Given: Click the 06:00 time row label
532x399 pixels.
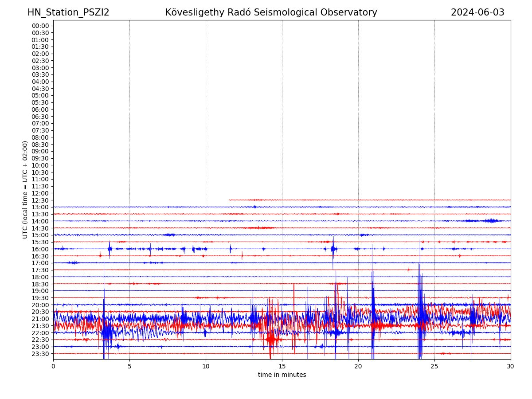Looking at the screenshot, I should 40,110.
